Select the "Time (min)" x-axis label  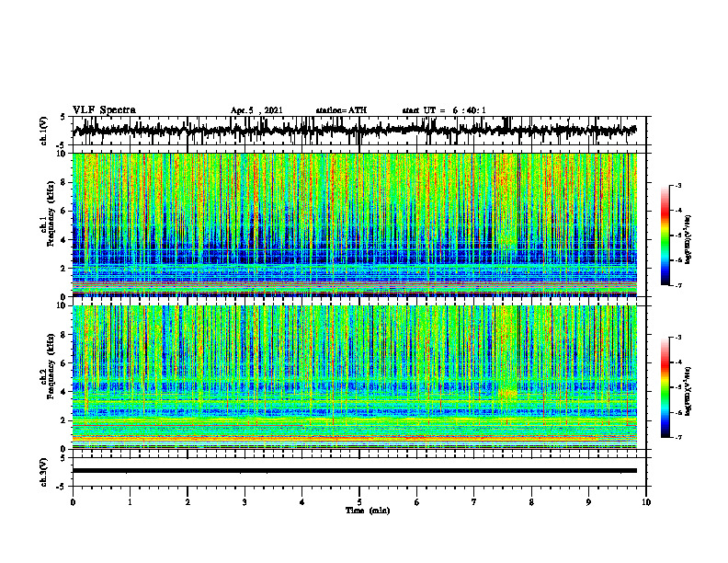[368, 511]
